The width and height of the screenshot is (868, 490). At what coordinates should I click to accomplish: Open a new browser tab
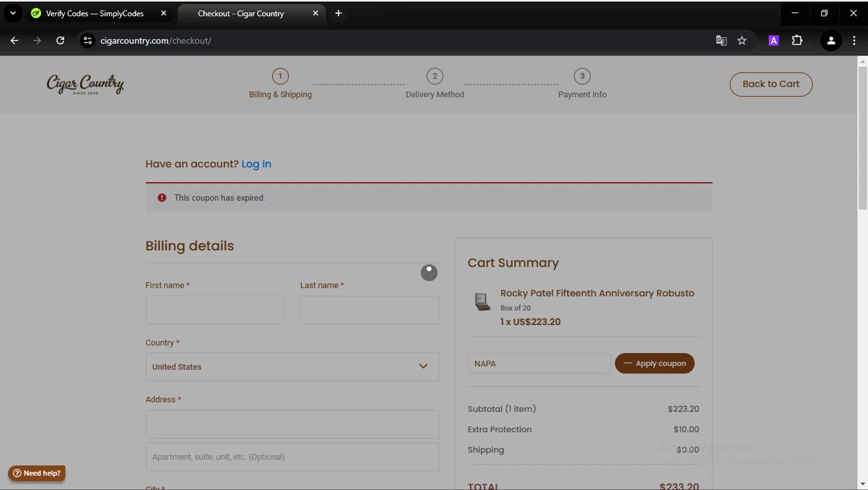339,13
